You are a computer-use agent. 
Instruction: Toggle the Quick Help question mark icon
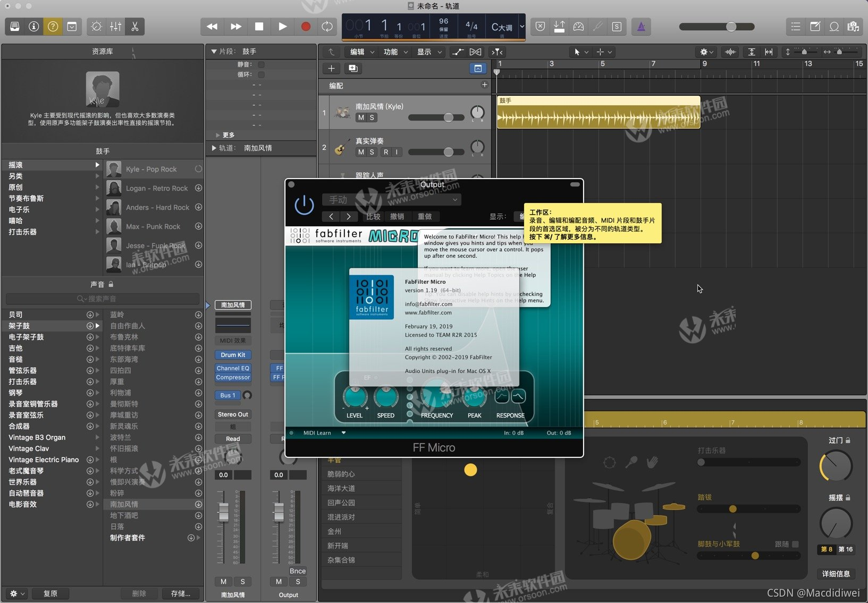[x=53, y=27]
